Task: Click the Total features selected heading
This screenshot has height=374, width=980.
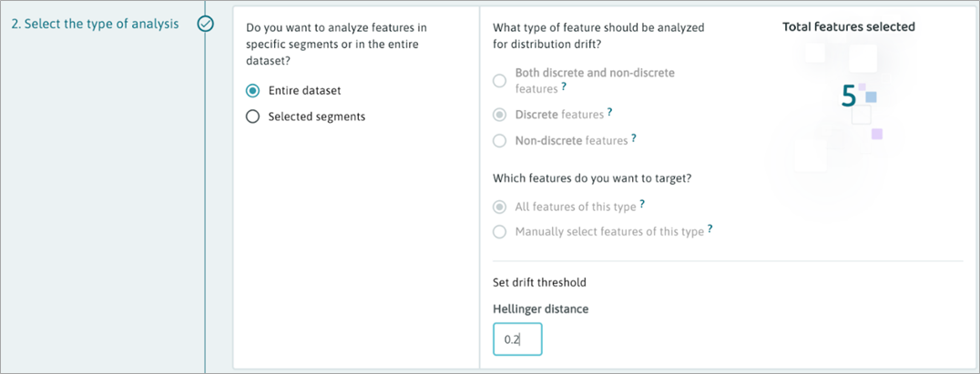Action: click(x=849, y=27)
